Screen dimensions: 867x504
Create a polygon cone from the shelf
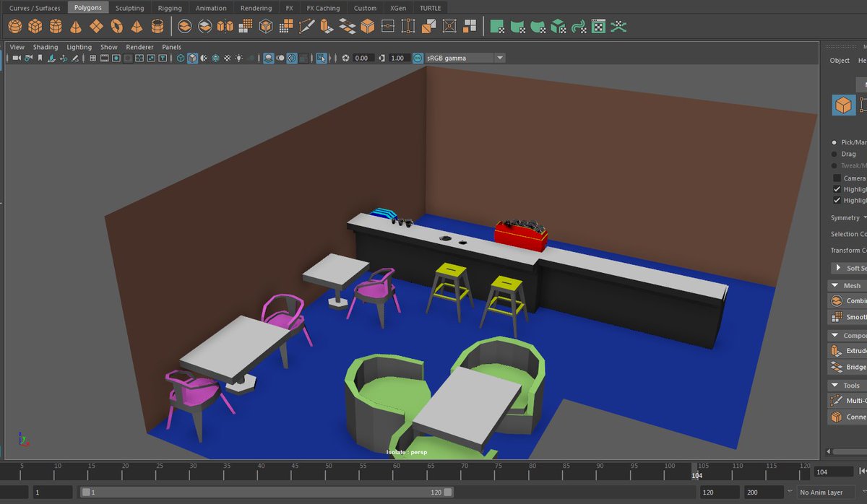pyautogui.click(x=76, y=27)
